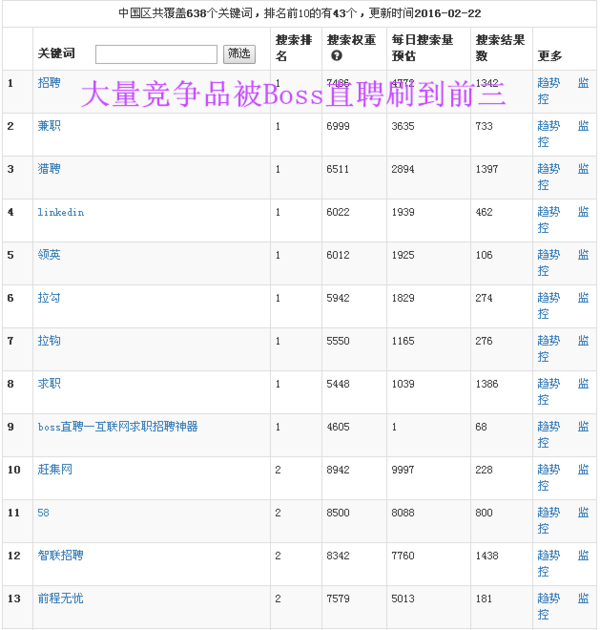Click 监控 monitor link in 拉勾 row
Screen dimensions: 600x630
pyautogui.click(x=583, y=298)
